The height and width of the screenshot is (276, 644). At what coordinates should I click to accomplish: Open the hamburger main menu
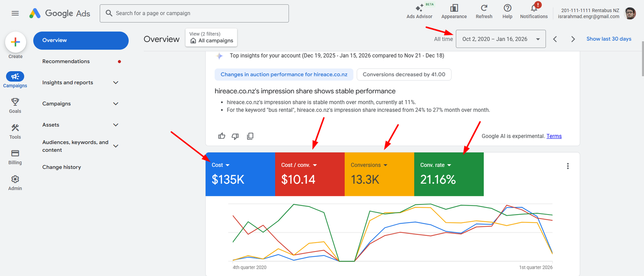pos(15,13)
